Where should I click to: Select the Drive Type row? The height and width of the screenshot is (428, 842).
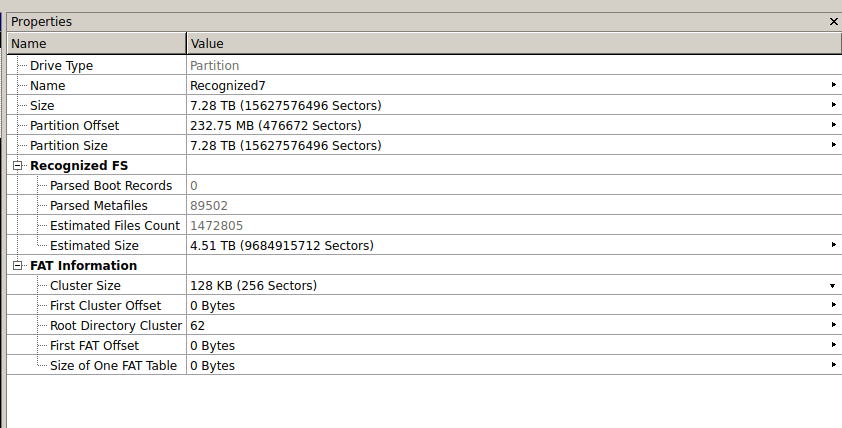(424, 66)
